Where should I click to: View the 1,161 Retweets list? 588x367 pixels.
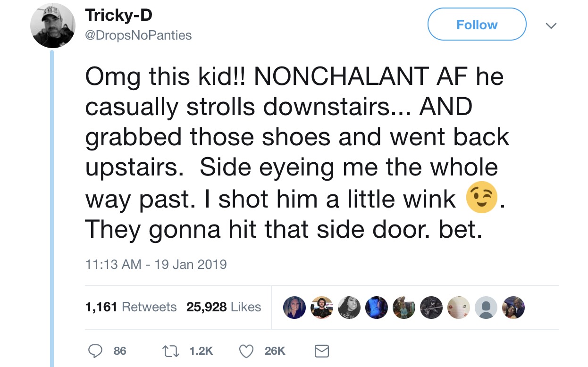(131, 307)
